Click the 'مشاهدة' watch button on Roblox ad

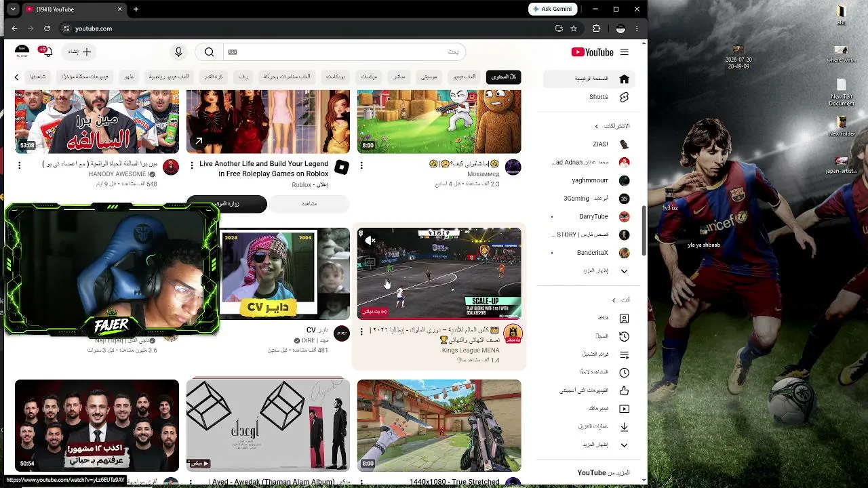[309, 203]
